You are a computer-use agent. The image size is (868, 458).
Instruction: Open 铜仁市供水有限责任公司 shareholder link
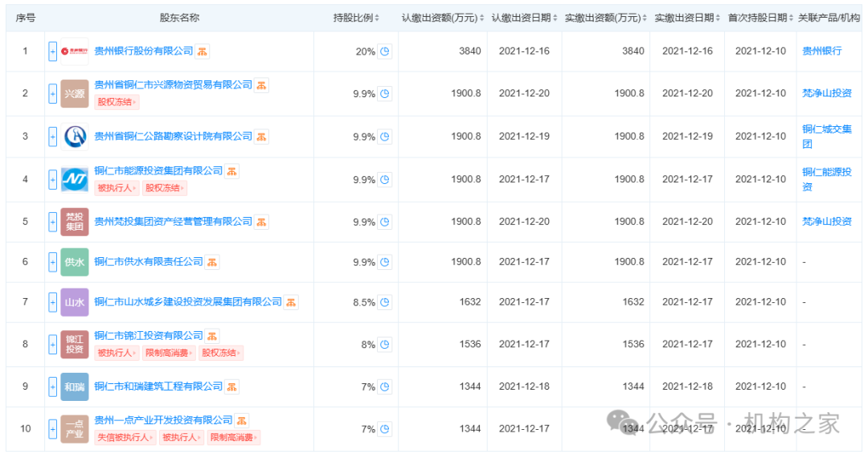click(149, 262)
